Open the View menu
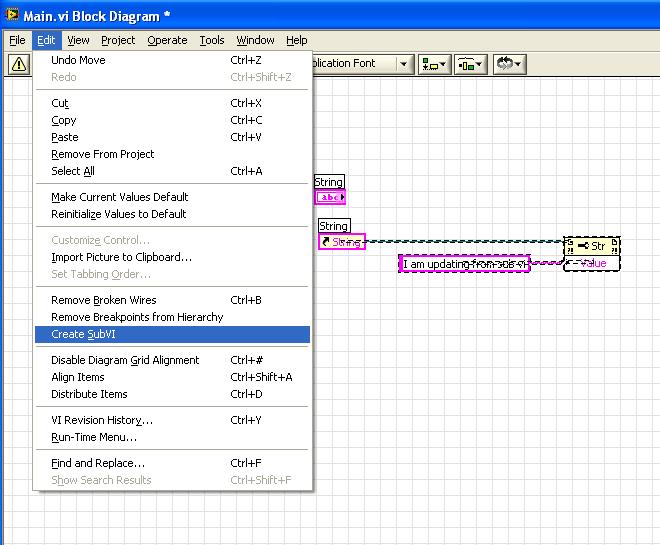The height and width of the screenshot is (545, 660). (78, 40)
